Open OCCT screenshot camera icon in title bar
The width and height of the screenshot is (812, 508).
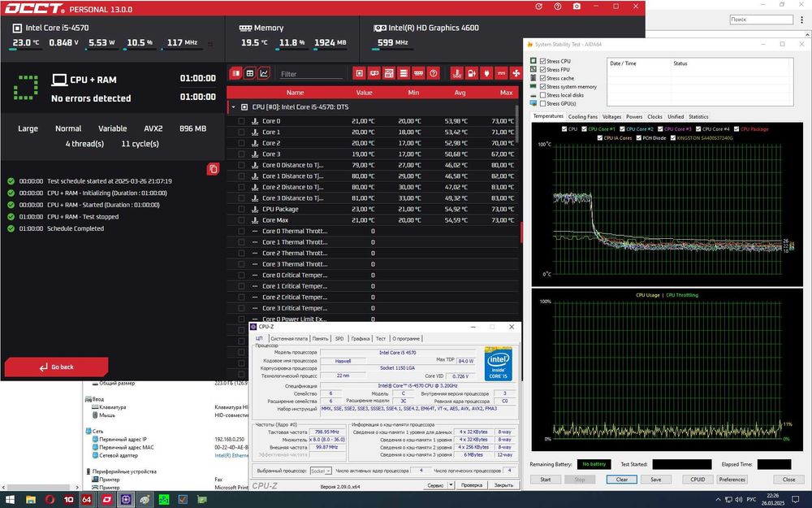577,7
